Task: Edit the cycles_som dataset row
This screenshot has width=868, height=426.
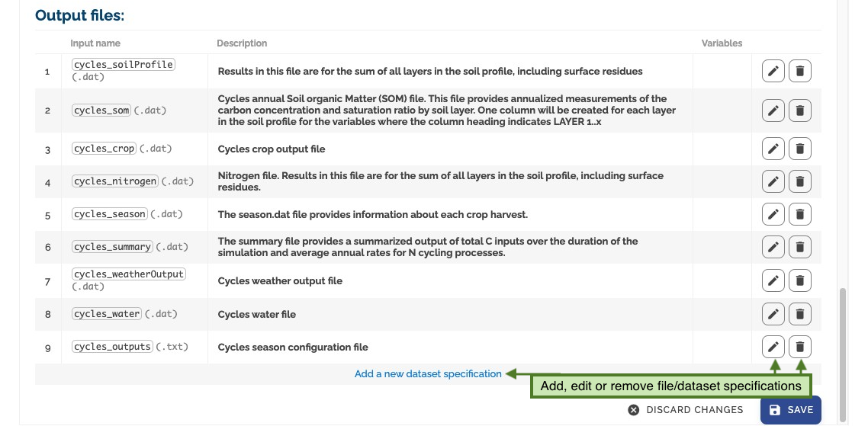Action: (x=773, y=111)
